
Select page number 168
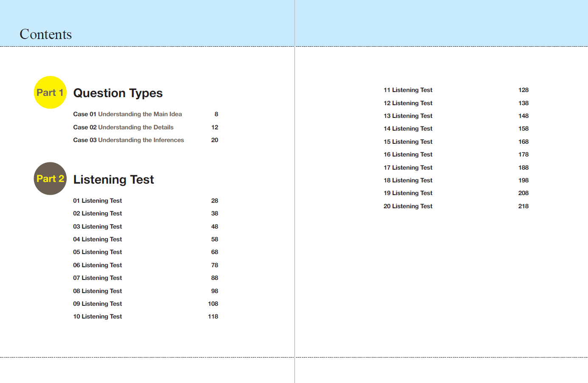pyautogui.click(x=523, y=142)
